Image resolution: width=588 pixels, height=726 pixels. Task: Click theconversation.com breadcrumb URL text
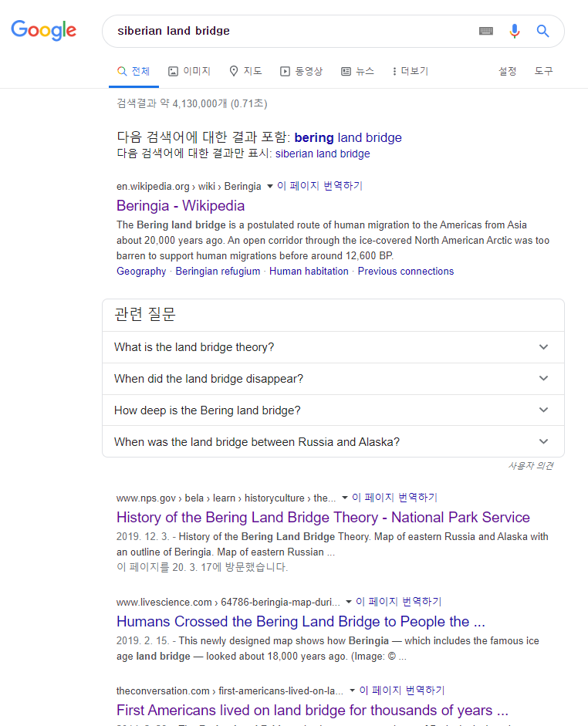click(230, 691)
